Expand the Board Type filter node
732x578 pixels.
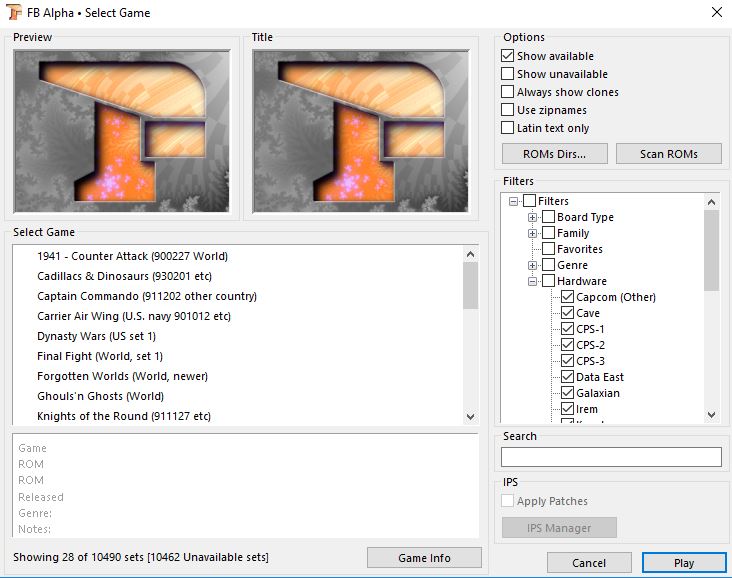[x=532, y=218]
